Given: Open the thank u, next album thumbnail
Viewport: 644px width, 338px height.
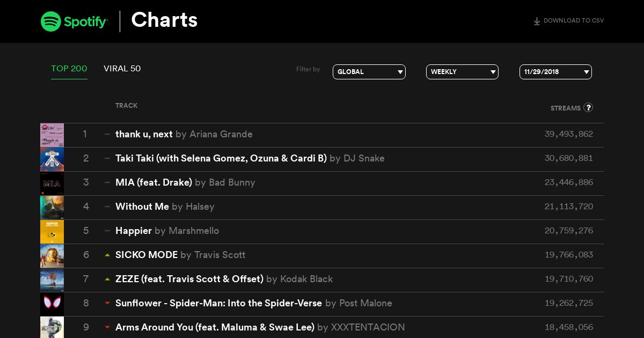Looking at the screenshot, I should tap(52, 135).
